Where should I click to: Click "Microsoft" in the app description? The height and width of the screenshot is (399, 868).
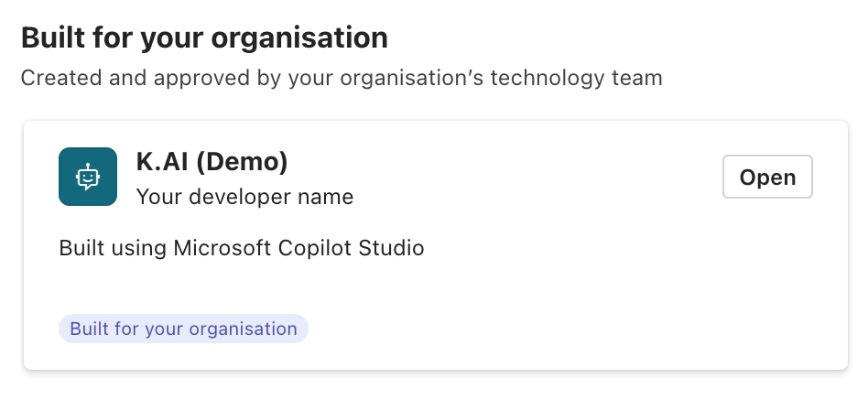tap(227, 248)
